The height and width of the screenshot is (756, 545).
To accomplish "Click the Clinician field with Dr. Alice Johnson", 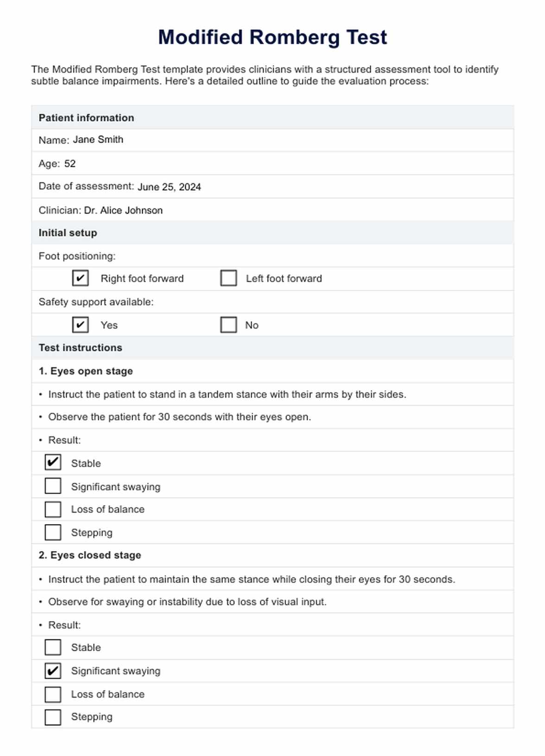I will coord(123,211).
